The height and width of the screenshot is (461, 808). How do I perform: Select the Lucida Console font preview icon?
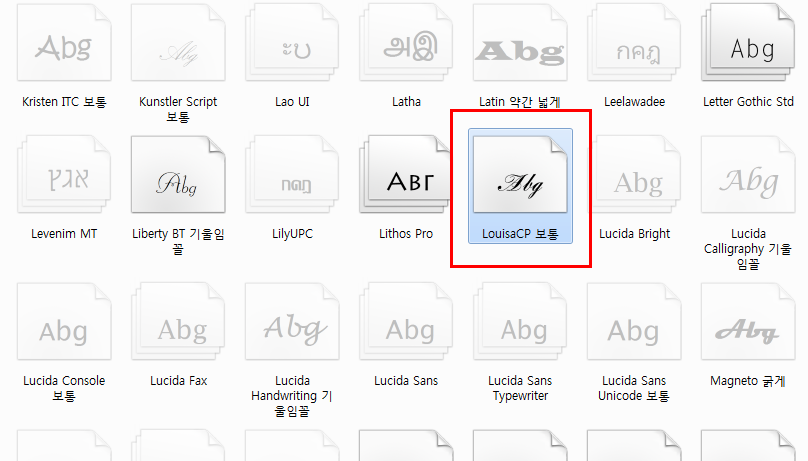pos(64,321)
